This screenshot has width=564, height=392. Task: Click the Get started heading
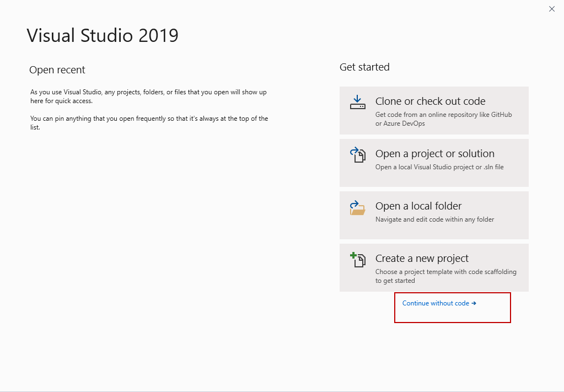(x=364, y=67)
